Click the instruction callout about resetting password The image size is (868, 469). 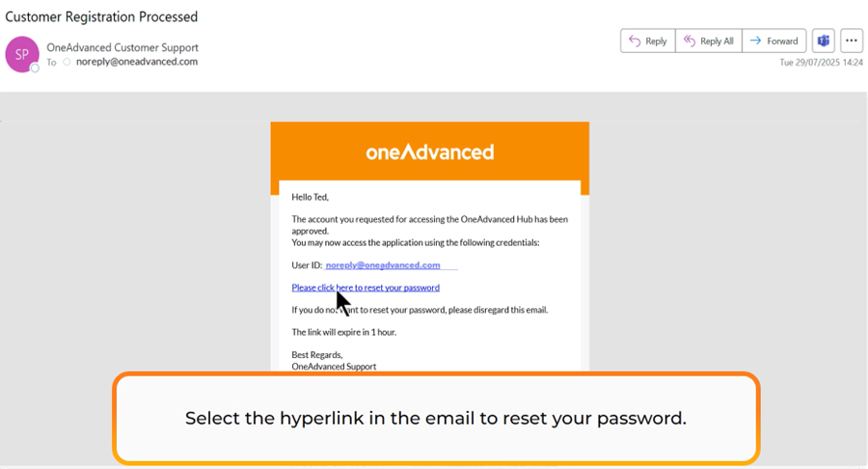(436, 419)
